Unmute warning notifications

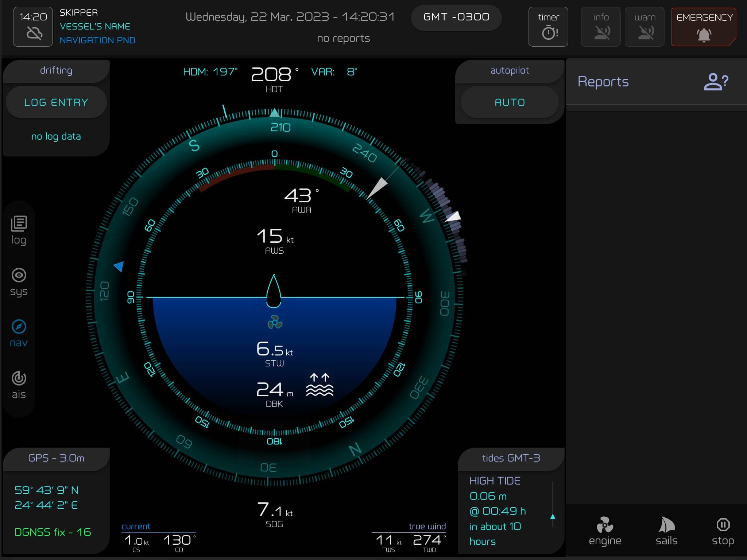tap(645, 27)
